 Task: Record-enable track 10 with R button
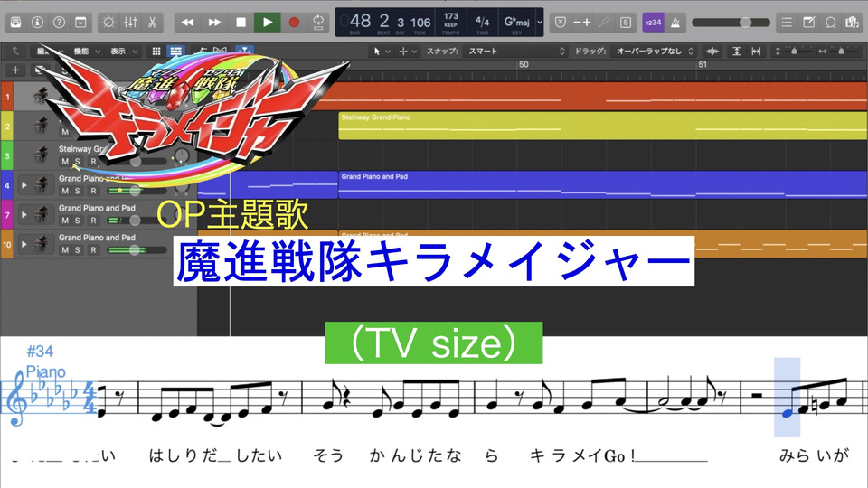(x=93, y=250)
